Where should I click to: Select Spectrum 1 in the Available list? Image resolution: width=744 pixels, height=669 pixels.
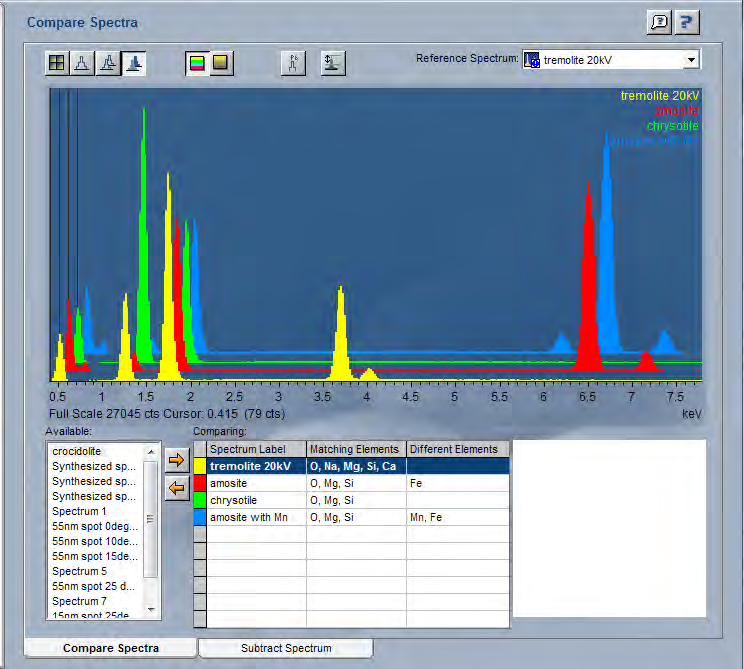click(x=79, y=511)
